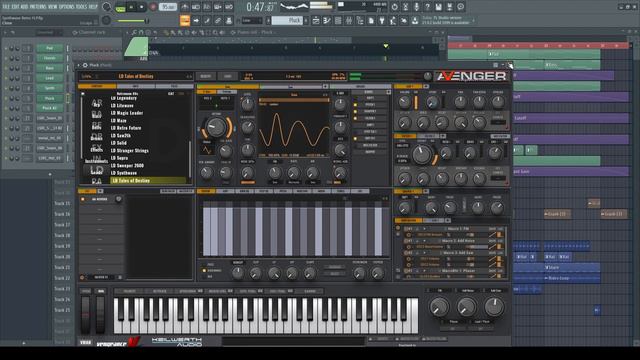Select the Bass category in Avenger browser
The image size is (640, 360).
97,114
